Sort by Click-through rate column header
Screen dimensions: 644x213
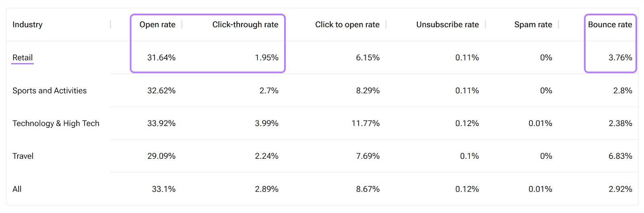click(x=245, y=25)
